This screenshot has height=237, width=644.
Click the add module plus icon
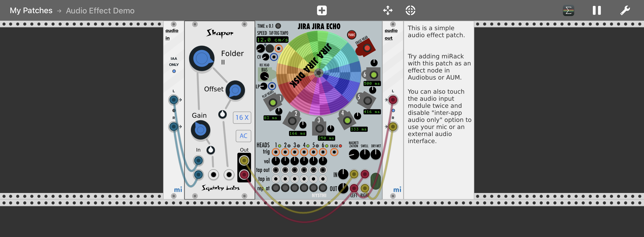[x=322, y=11]
